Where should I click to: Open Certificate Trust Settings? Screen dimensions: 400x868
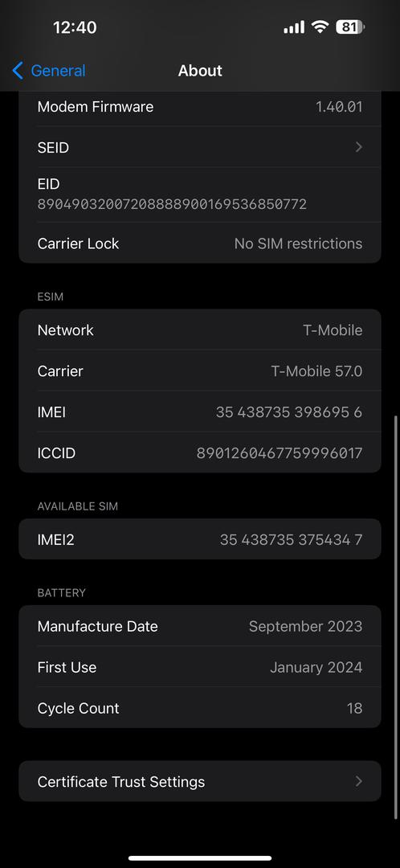coord(200,781)
